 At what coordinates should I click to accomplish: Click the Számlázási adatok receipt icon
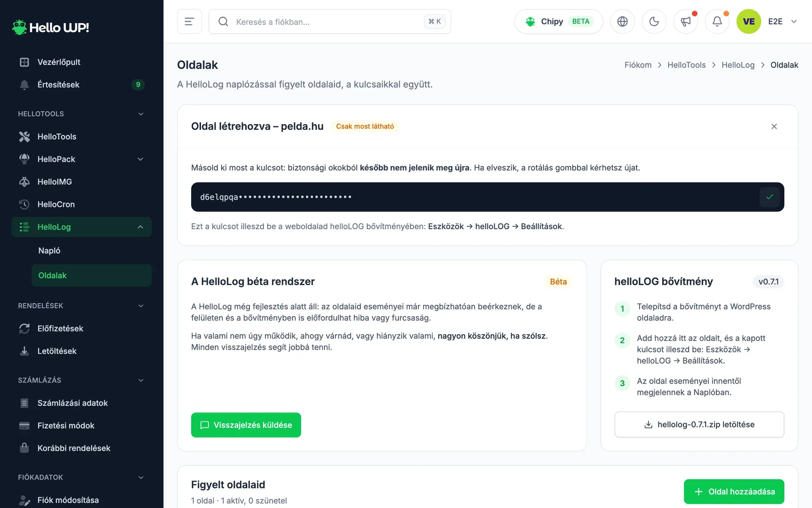[x=24, y=403]
